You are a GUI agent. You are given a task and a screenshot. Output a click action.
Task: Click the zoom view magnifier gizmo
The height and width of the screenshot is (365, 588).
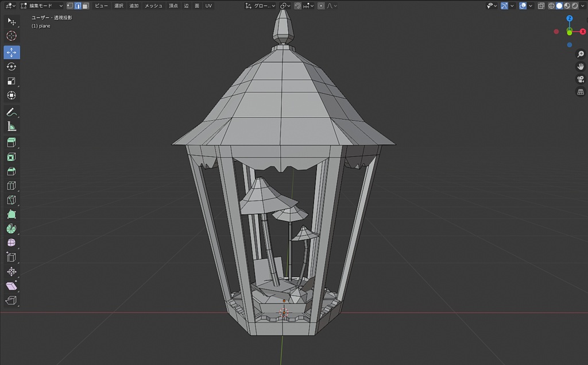pos(581,54)
